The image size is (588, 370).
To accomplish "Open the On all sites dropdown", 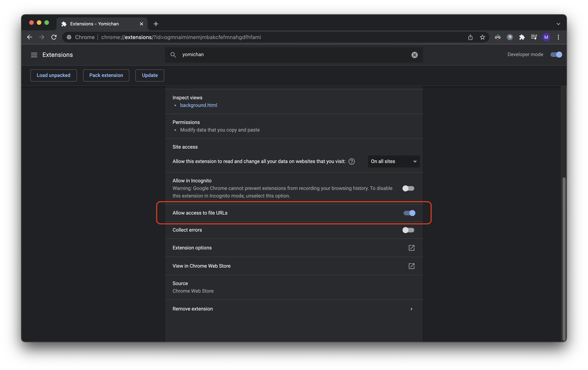I will pyautogui.click(x=394, y=161).
